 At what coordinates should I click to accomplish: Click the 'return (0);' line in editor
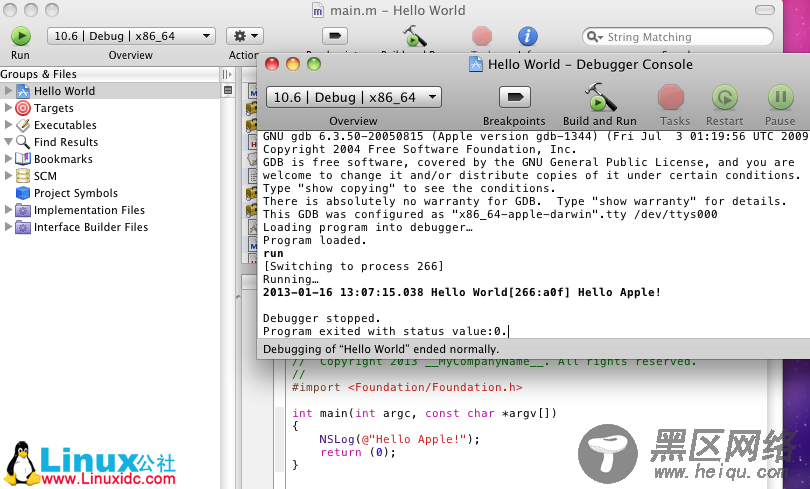pyautogui.click(x=358, y=452)
